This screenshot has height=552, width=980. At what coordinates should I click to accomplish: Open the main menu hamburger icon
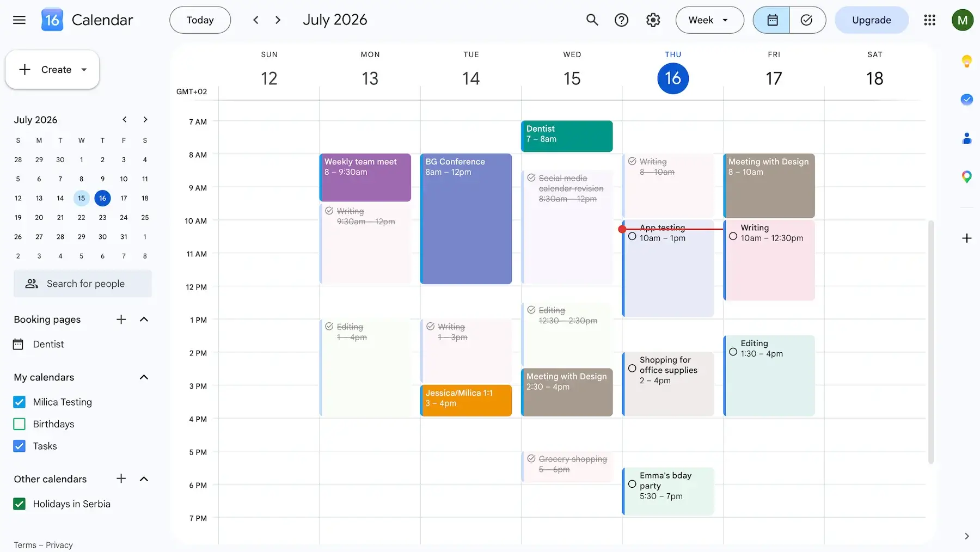point(20,20)
